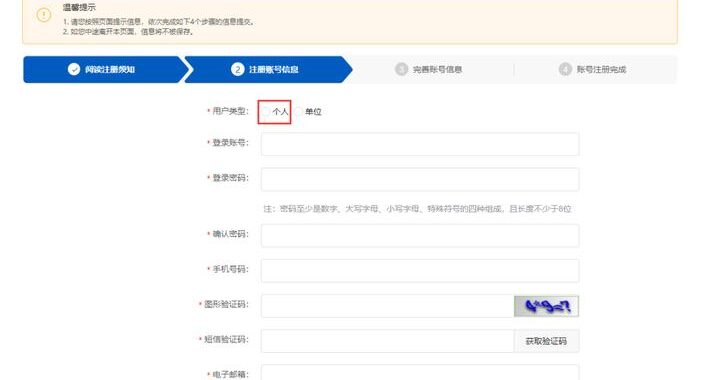Click the step number 3 circle icon
Screen dimensions: 701x380
point(401,69)
